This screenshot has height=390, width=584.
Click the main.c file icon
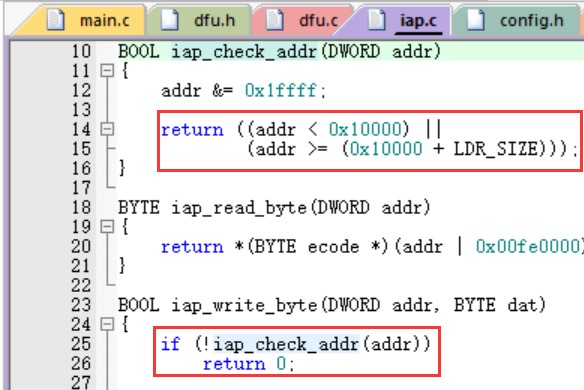coord(55,20)
